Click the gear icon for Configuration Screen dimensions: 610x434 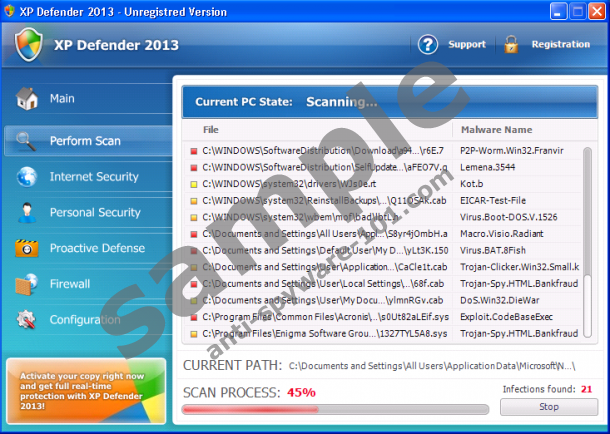coord(27,320)
